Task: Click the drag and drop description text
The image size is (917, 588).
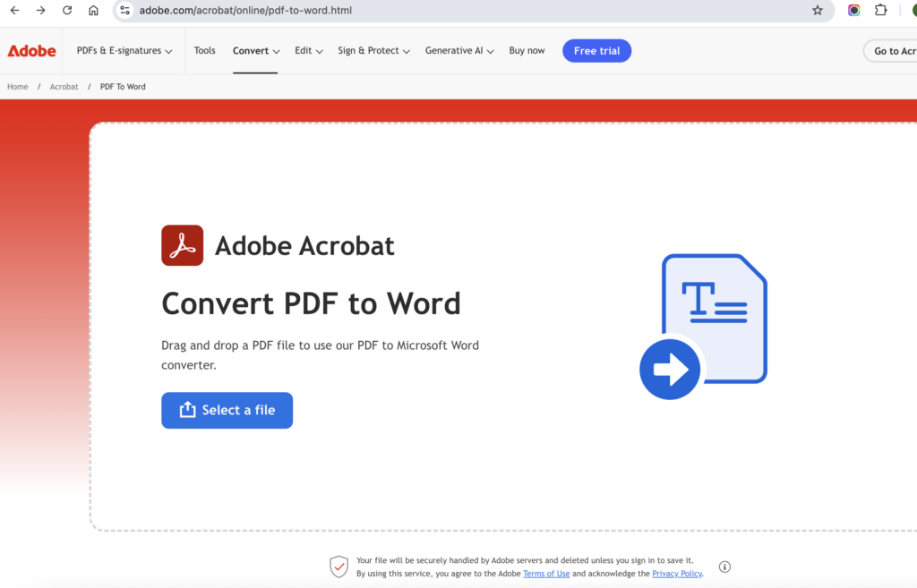Action: pyautogui.click(x=321, y=354)
